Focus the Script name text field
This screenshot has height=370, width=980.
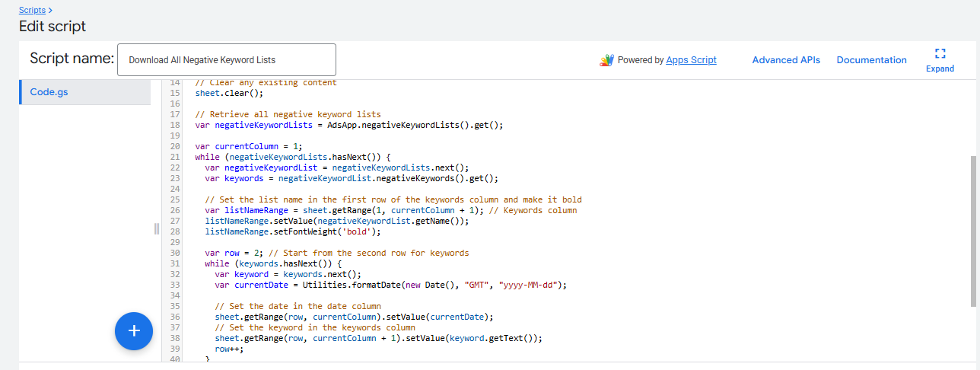226,59
